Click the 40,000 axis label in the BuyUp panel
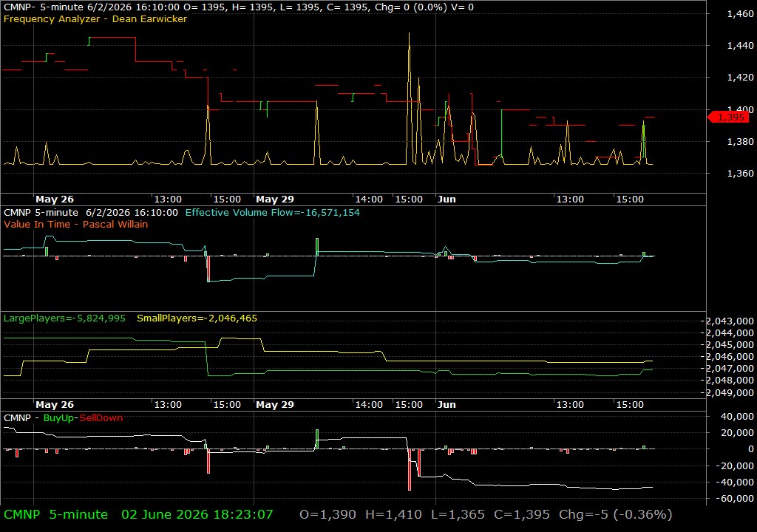This screenshot has height=532, width=757. point(737,416)
